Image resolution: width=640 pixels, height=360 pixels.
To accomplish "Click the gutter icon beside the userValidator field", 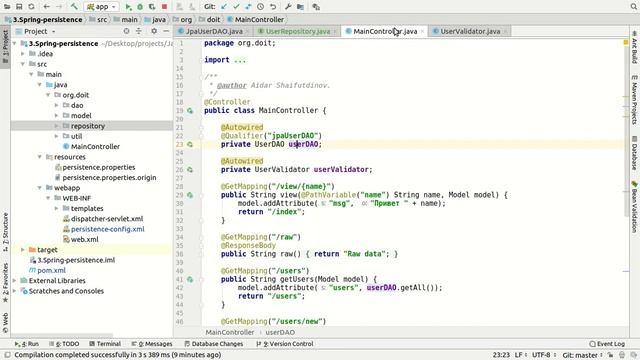I will tap(190, 170).
